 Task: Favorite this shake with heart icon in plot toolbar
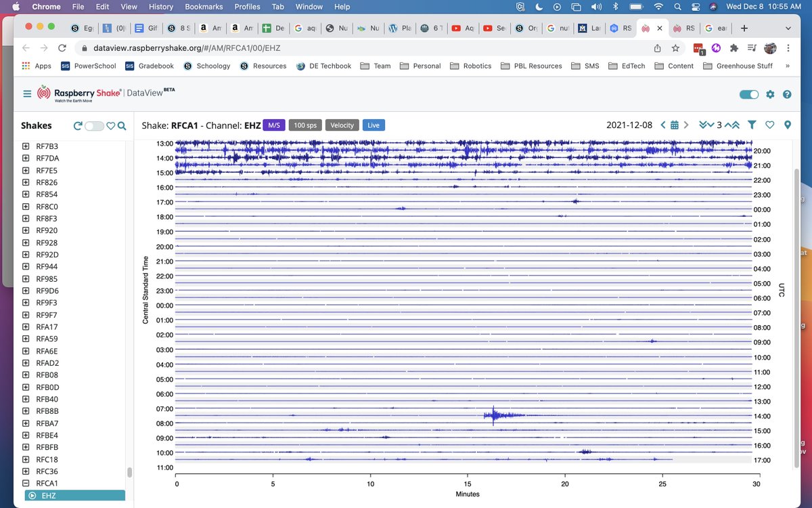pyautogui.click(x=769, y=125)
